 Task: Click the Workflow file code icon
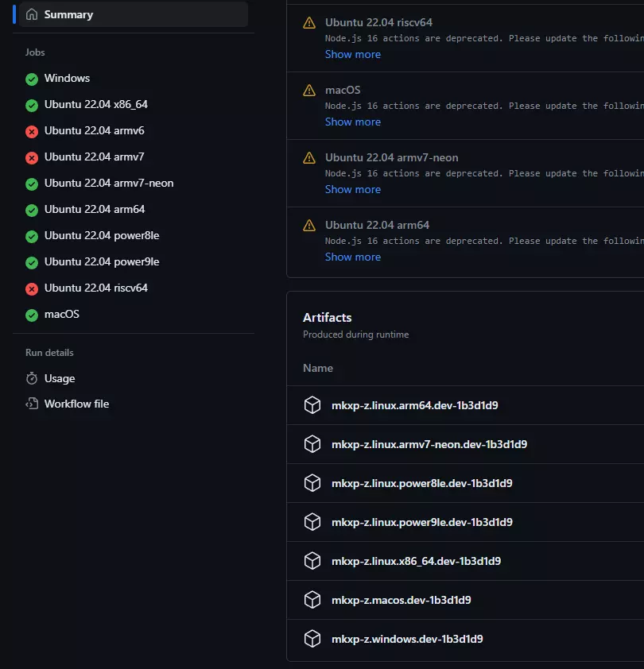[x=32, y=404]
